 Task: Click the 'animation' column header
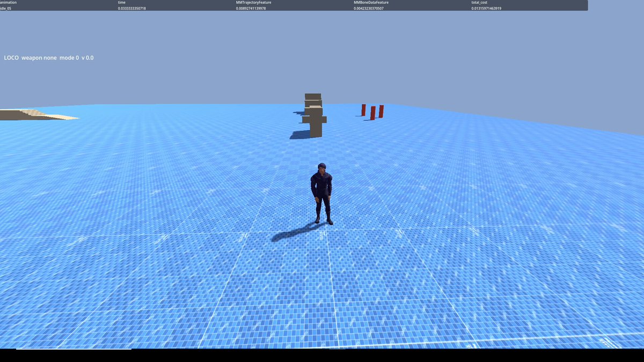pyautogui.click(x=8, y=3)
